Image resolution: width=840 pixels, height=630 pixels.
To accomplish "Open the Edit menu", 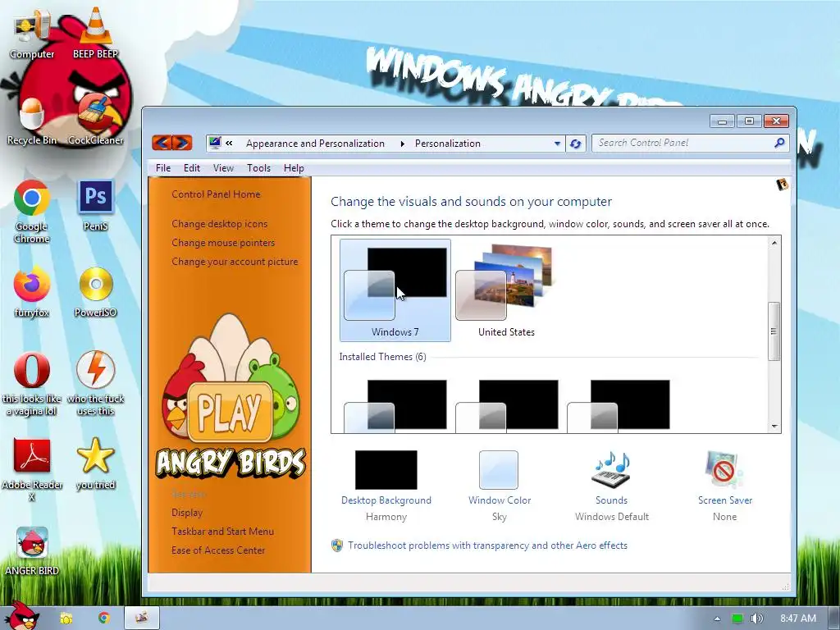I will [192, 167].
